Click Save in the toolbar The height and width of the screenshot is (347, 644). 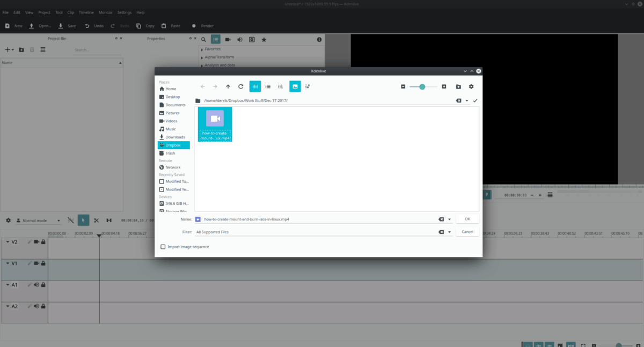pos(67,26)
